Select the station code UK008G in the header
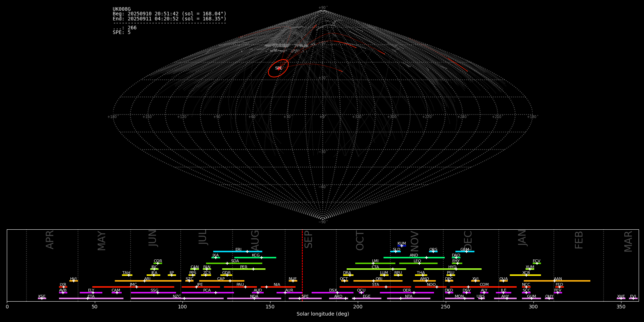 tap(122, 9)
